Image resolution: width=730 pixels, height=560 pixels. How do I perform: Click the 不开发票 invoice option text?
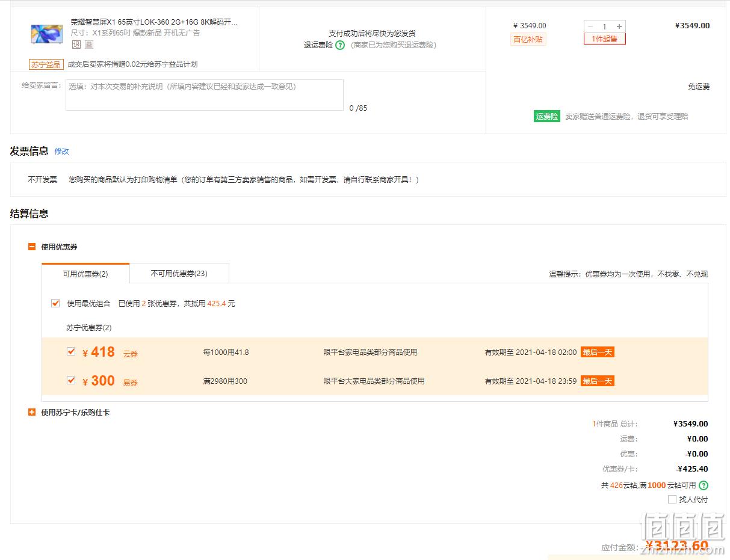pyautogui.click(x=42, y=180)
